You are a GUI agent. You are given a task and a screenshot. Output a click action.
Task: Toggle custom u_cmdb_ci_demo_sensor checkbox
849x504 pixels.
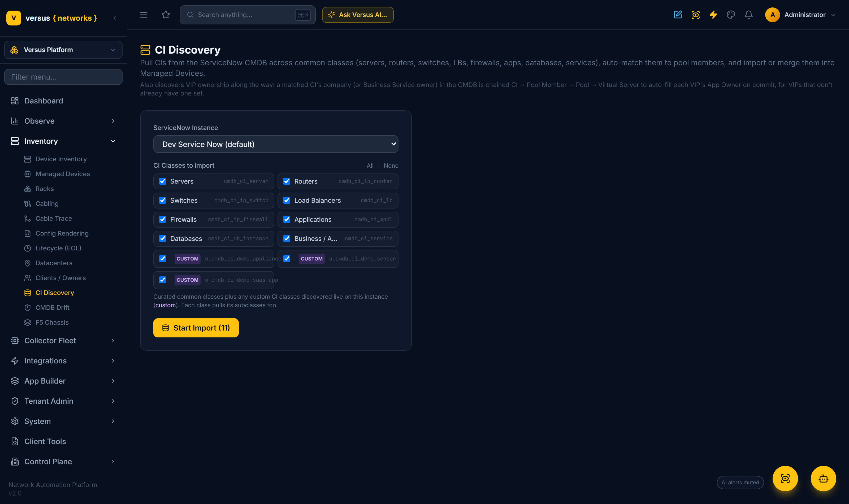tap(287, 259)
